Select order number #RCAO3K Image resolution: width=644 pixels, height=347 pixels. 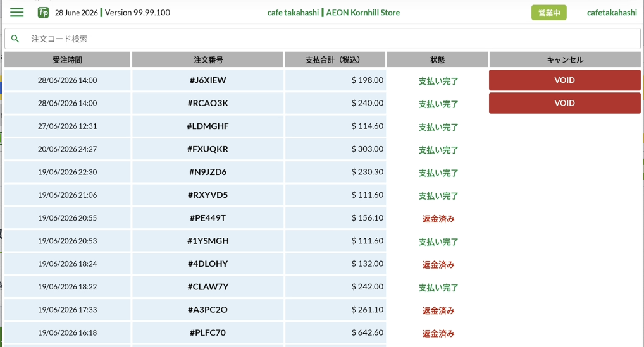208,103
